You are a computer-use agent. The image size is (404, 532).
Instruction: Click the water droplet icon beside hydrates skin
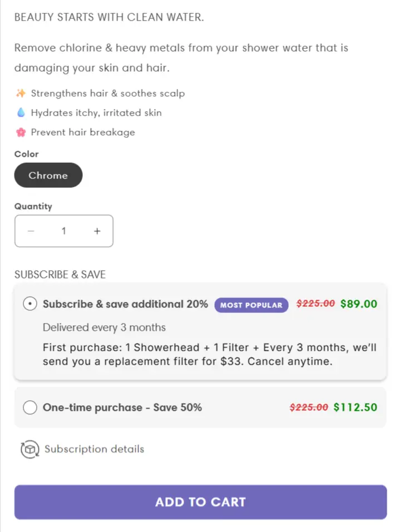click(x=20, y=112)
